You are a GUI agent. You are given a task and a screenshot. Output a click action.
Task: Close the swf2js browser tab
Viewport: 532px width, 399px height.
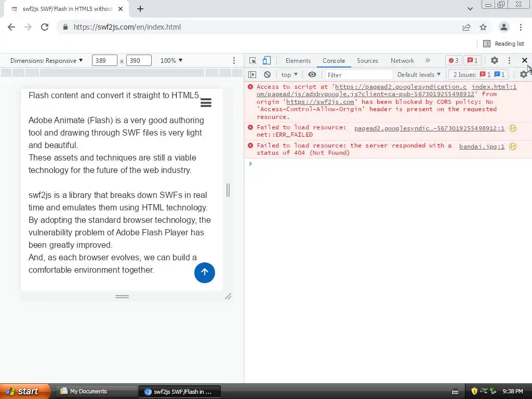pyautogui.click(x=121, y=9)
